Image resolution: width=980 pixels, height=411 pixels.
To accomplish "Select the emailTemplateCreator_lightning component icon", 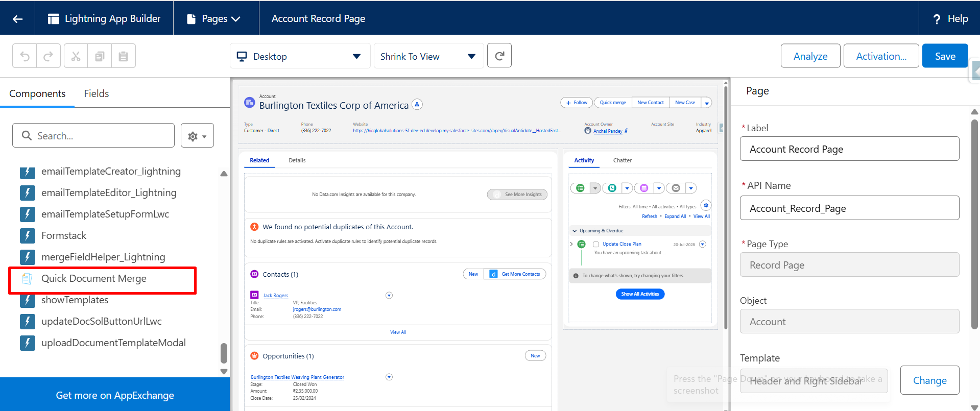I will tap(27, 172).
